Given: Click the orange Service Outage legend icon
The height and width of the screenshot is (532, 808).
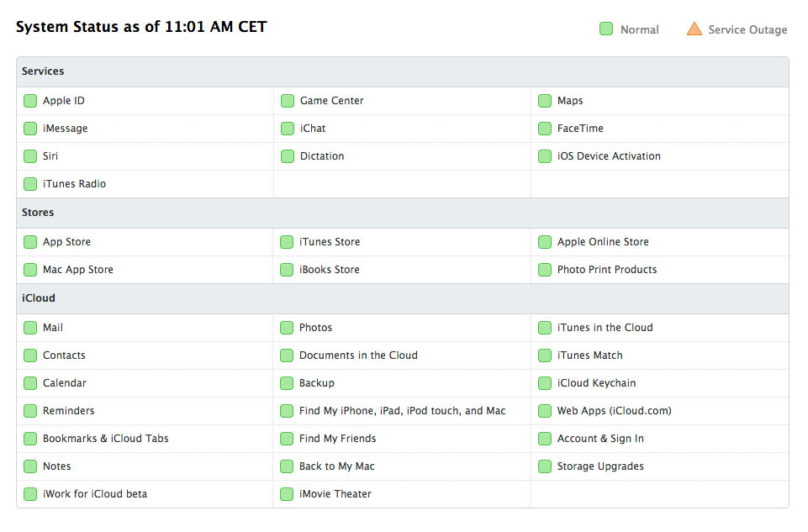Looking at the screenshot, I should click(694, 29).
